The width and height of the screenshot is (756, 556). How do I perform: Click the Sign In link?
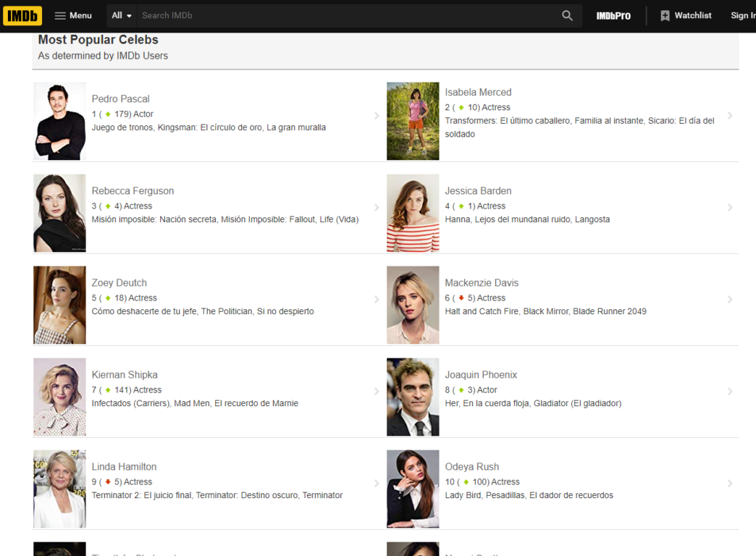pos(742,16)
